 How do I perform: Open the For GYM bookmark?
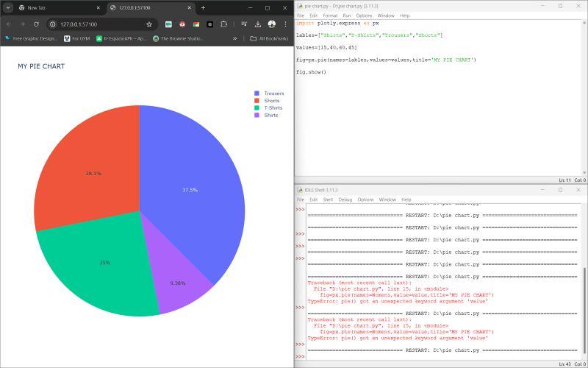[76, 38]
